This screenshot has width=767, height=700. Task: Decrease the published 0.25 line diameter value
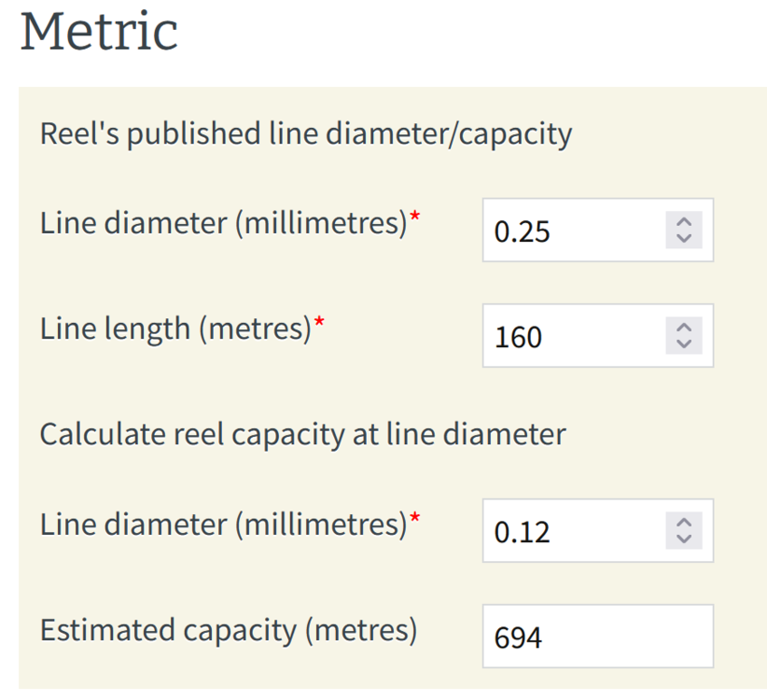click(x=684, y=239)
